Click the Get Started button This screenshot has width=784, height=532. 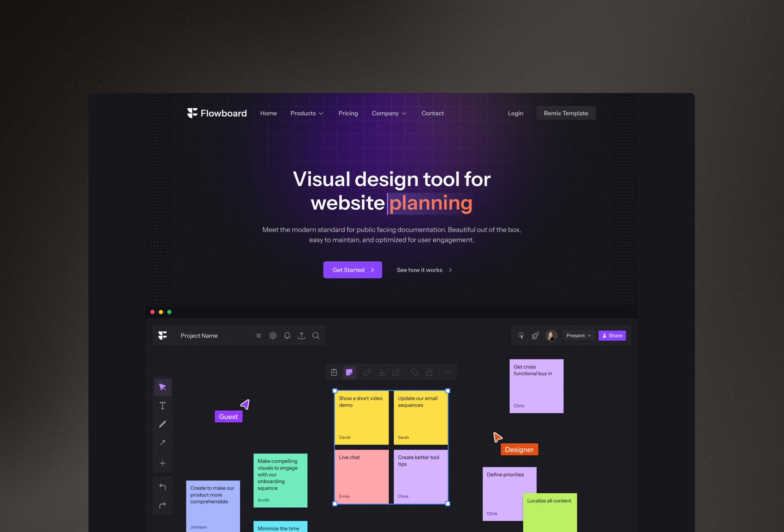(x=353, y=270)
